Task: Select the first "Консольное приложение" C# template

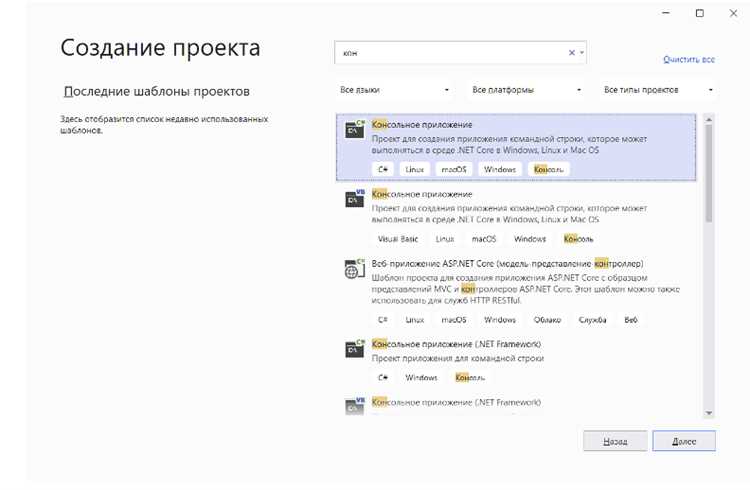Action: 516,147
